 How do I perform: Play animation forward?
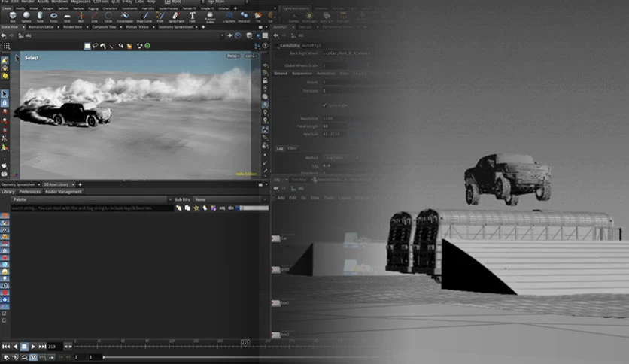pyautogui.click(x=33, y=347)
